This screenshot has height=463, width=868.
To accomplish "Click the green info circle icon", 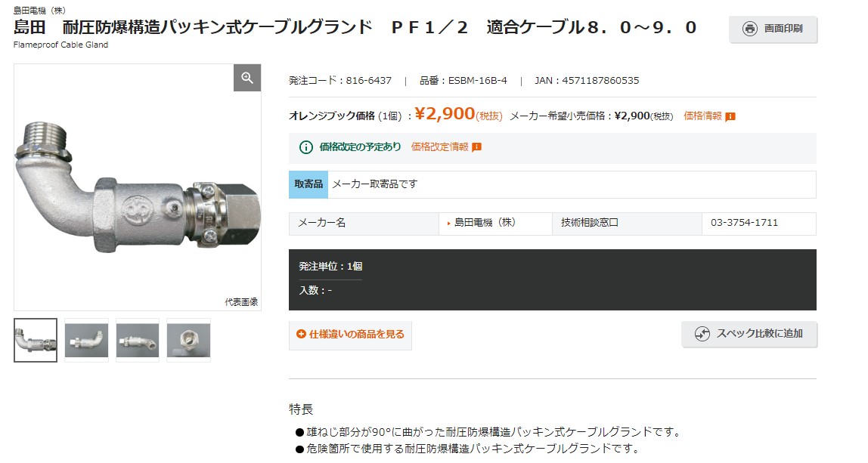I will [306, 147].
